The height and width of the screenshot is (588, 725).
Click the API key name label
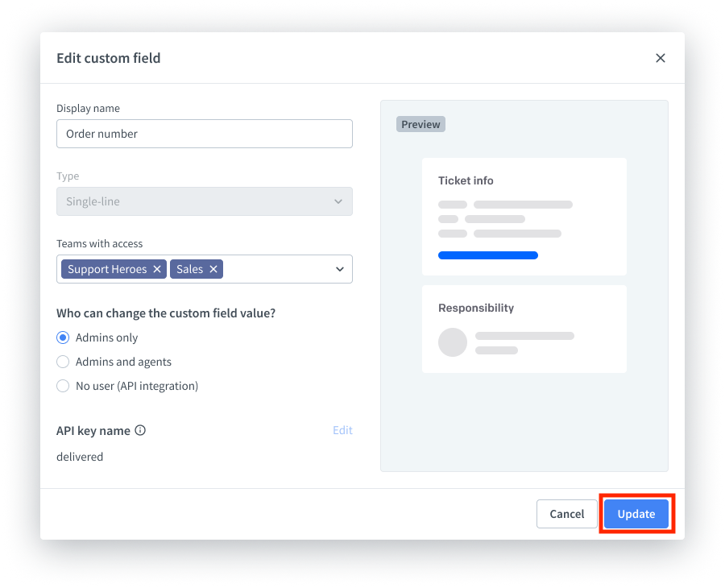(93, 431)
